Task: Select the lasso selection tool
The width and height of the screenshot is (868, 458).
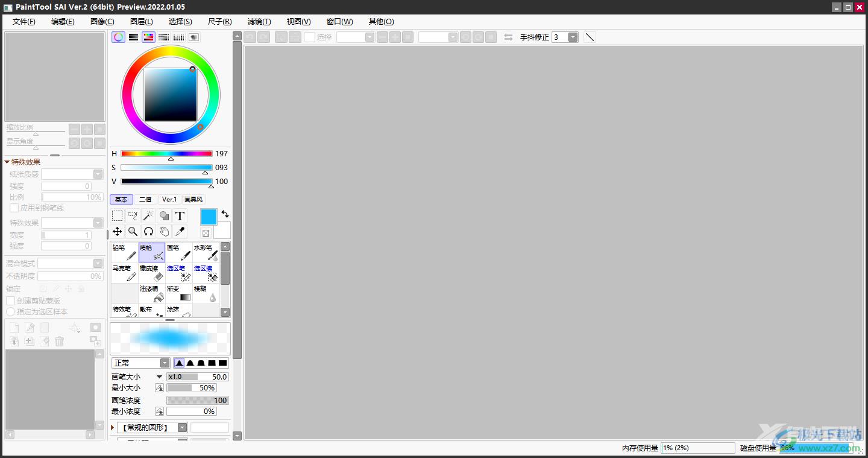Action: (133, 215)
